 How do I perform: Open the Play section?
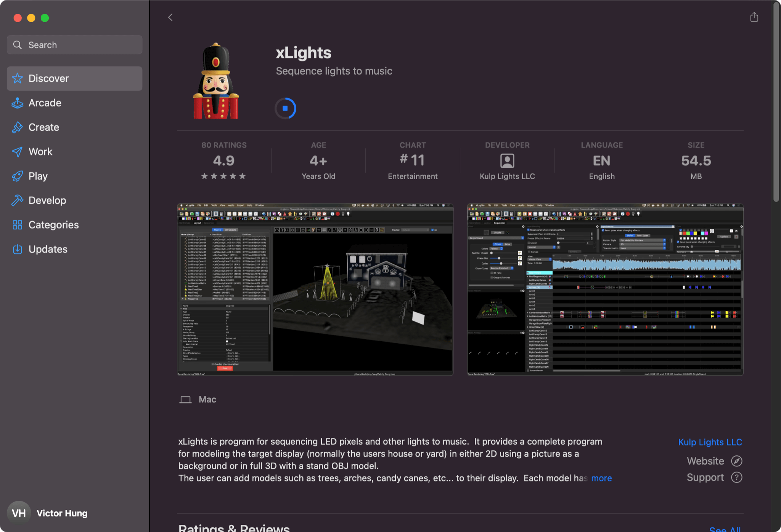tap(75, 176)
